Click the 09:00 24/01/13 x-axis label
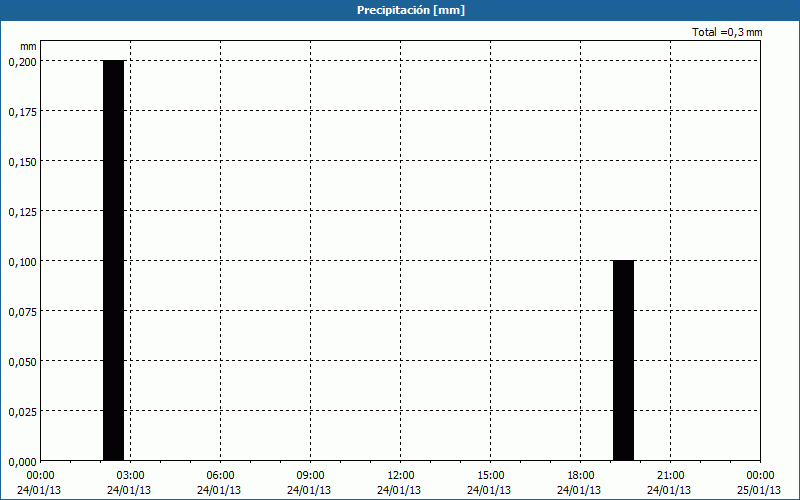The image size is (800, 500). (309, 483)
